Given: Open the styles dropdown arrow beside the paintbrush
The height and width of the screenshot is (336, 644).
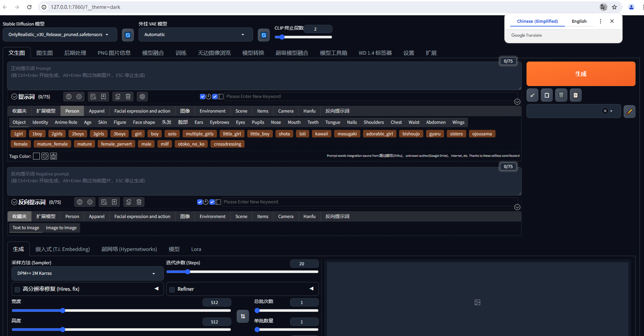Looking at the screenshot, I should tap(611, 111).
